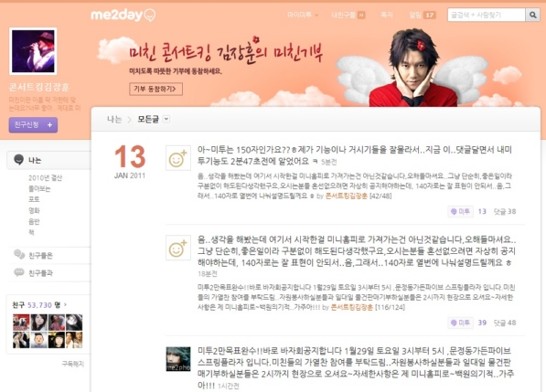Open the 마이미투 dropdown menu
Viewport: 546px width, 392px height.
(x=303, y=15)
